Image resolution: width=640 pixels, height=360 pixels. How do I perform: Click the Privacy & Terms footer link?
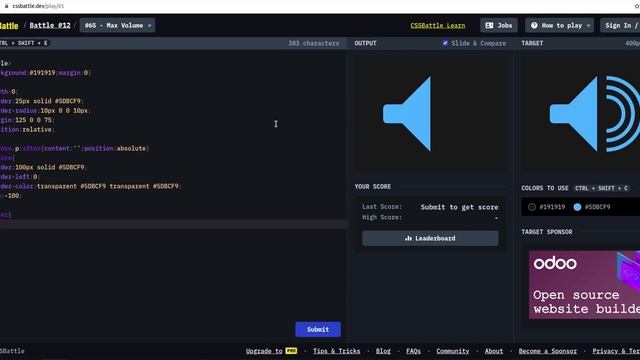click(616, 351)
